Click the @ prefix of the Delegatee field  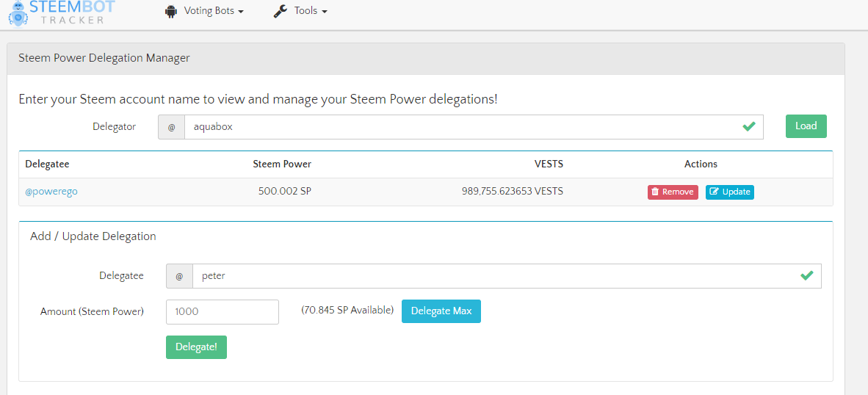179,275
